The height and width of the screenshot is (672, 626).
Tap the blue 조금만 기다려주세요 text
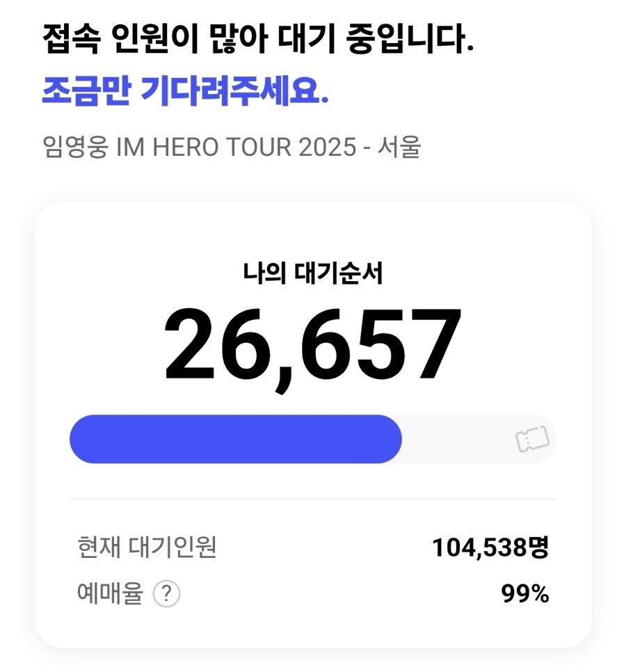pos(185,93)
